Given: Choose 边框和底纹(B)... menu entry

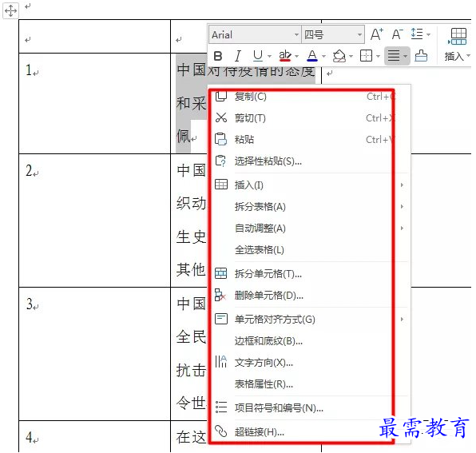Looking at the screenshot, I should tap(310, 340).
